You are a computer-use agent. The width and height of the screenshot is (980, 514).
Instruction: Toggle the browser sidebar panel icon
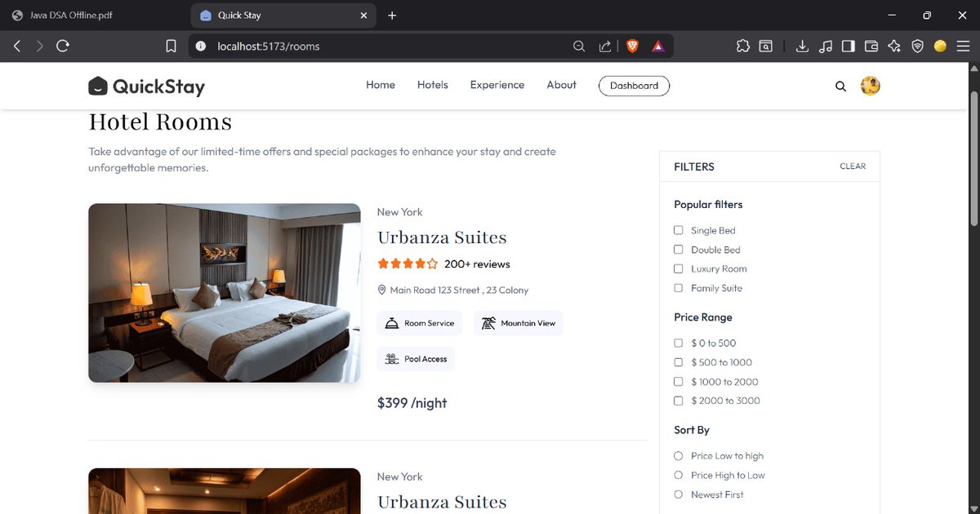point(849,47)
